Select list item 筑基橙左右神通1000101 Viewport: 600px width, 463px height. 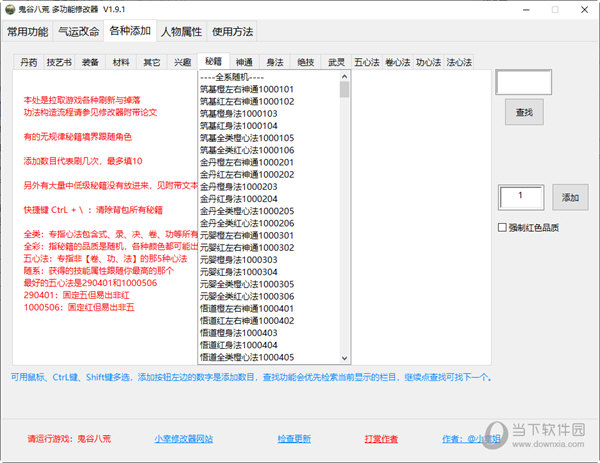pos(246,89)
